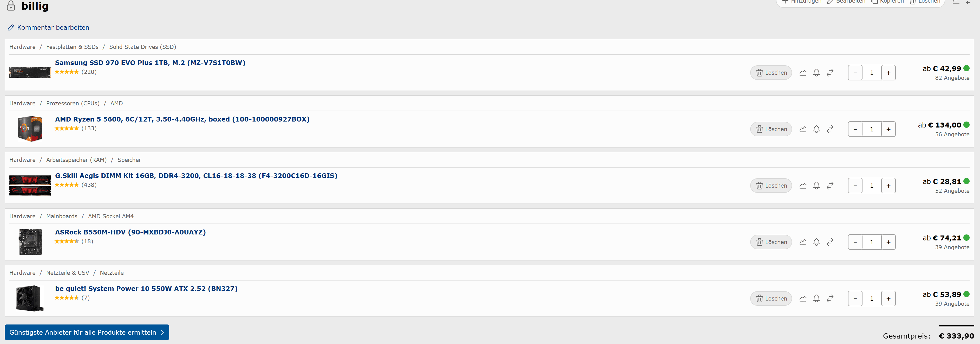Set price alert bell for AMD Ryzen 5 5600
Image resolution: width=980 pixels, height=344 pixels.
click(816, 129)
